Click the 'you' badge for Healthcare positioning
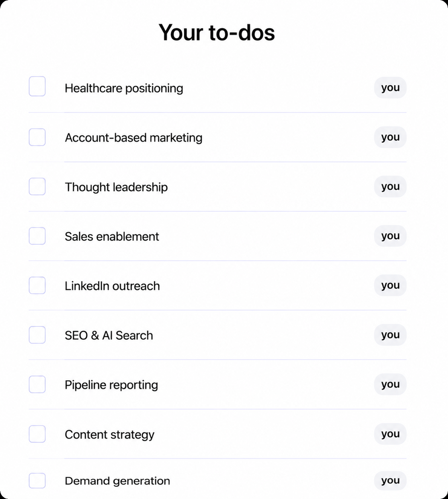The height and width of the screenshot is (499, 448). [x=390, y=88]
